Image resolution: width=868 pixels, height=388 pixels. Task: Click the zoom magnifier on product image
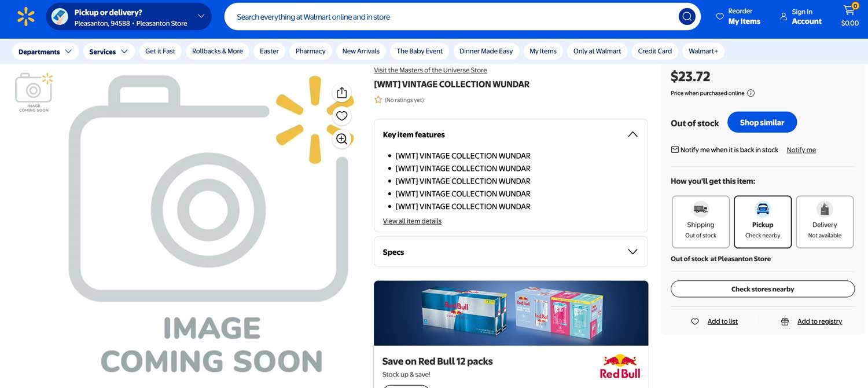click(341, 139)
